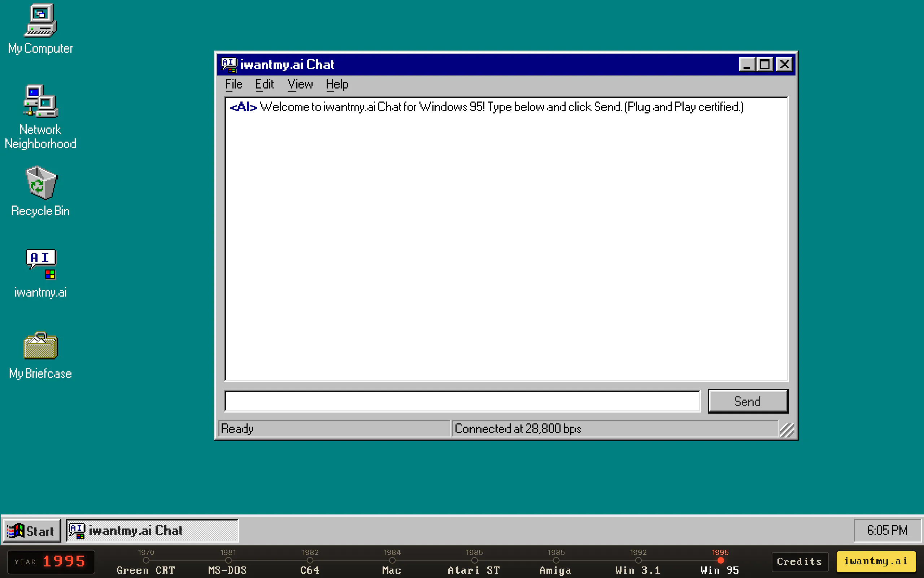924x578 pixels.
Task: Click the active 1995 Win 95 marker
Action: (720, 561)
